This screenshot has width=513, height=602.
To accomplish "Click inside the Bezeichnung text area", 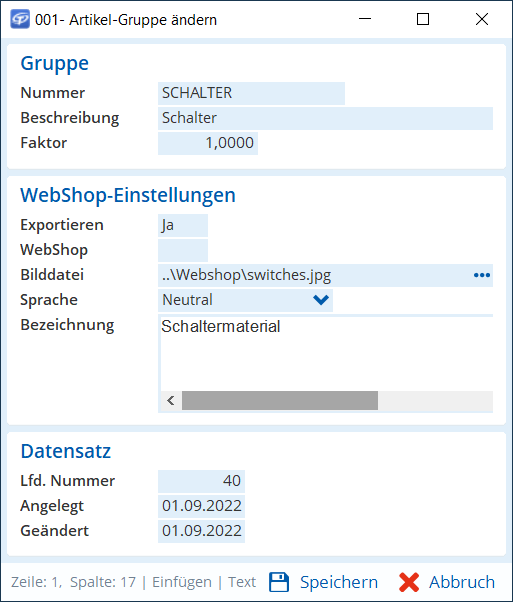I will pos(327,353).
